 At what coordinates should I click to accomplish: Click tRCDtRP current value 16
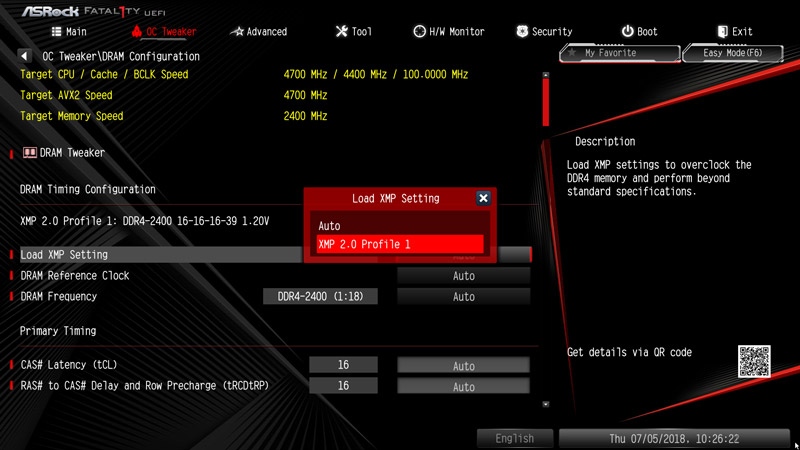pos(343,386)
